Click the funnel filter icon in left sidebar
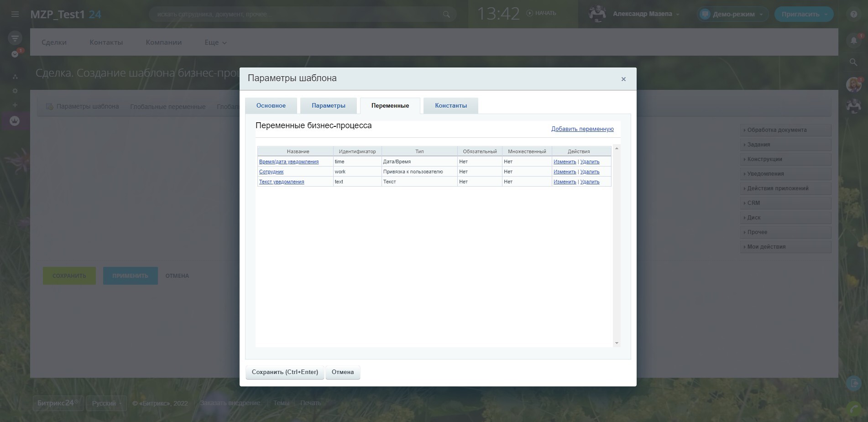868x422 pixels. (x=15, y=38)
